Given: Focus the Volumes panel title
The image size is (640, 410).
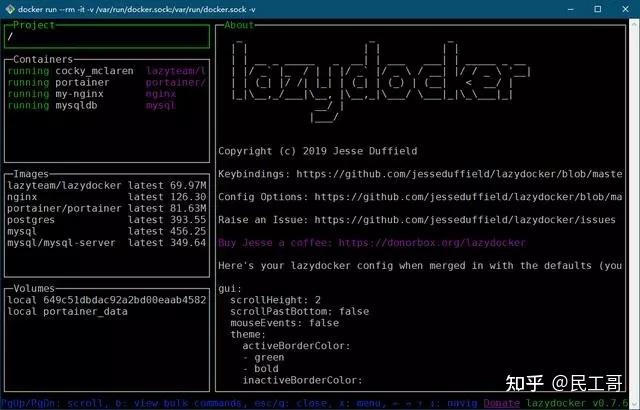Looking at the screenshot, I should tap(34, 288).
